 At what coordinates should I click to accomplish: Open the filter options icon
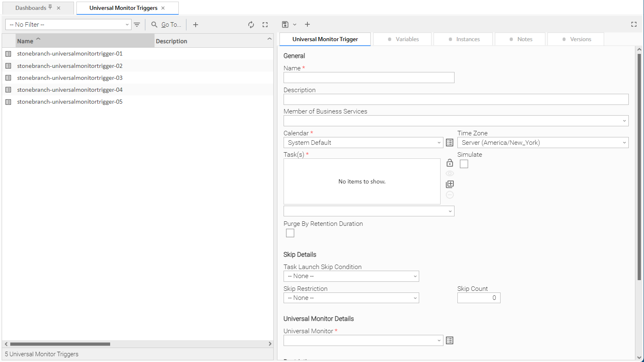click(x=137, y=25)
